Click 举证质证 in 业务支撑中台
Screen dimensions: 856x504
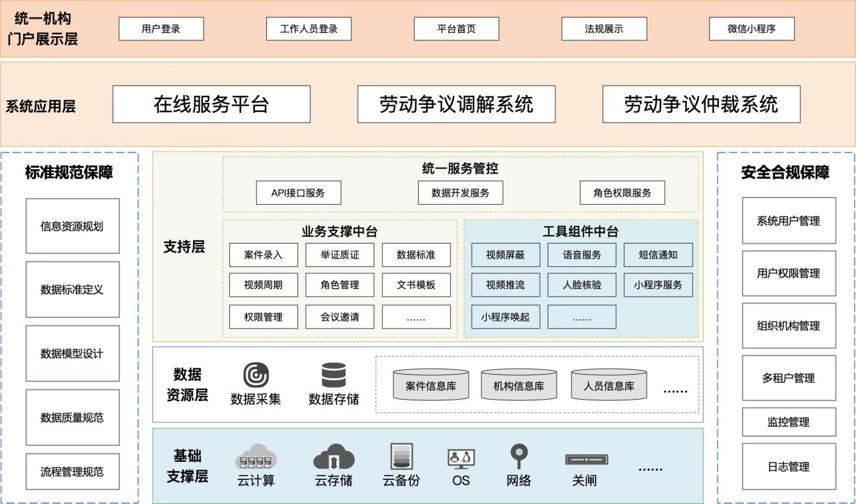340,255
